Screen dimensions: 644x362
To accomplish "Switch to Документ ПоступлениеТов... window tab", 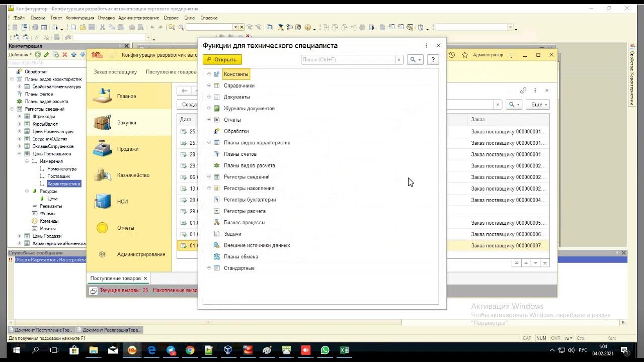I will point(41,330).
